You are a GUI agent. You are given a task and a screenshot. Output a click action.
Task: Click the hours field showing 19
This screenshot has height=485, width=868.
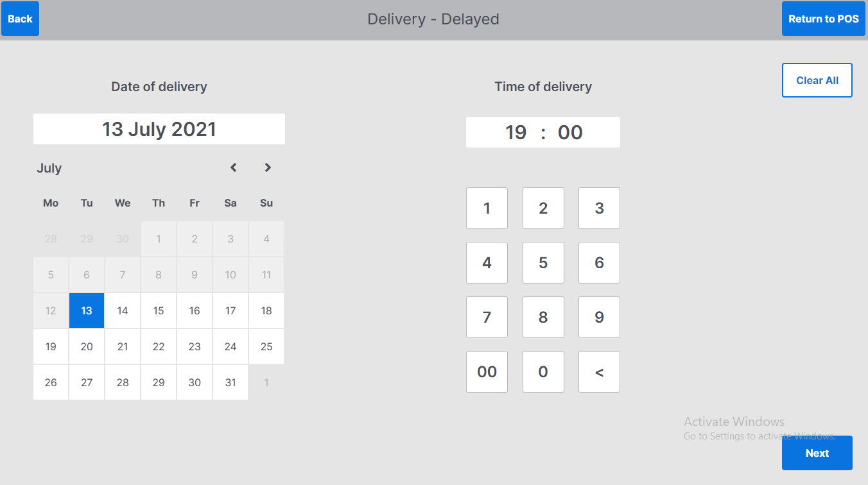click(x=516, y=132)
